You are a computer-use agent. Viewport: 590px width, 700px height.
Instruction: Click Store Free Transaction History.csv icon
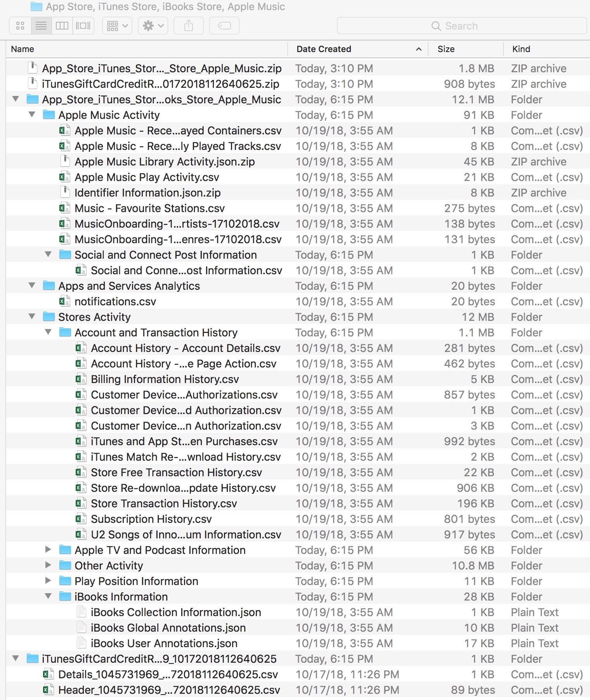[81, 472]
